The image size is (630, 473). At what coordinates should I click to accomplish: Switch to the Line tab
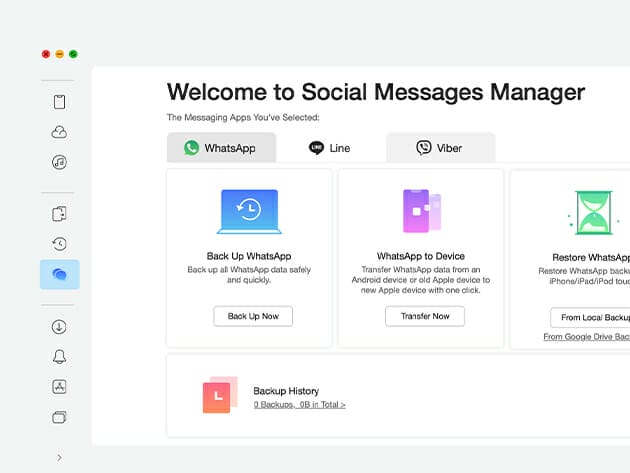330,148
